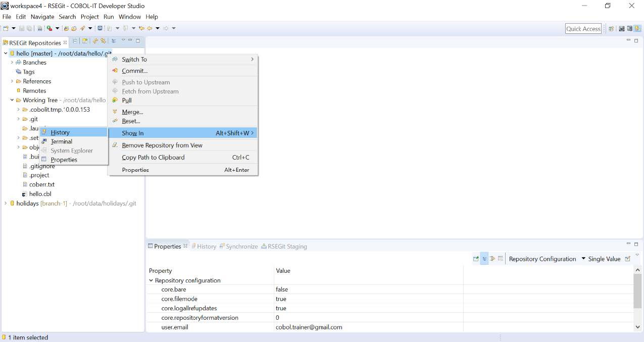Click the New wizard icon in main toolbar

pos(6,28)
